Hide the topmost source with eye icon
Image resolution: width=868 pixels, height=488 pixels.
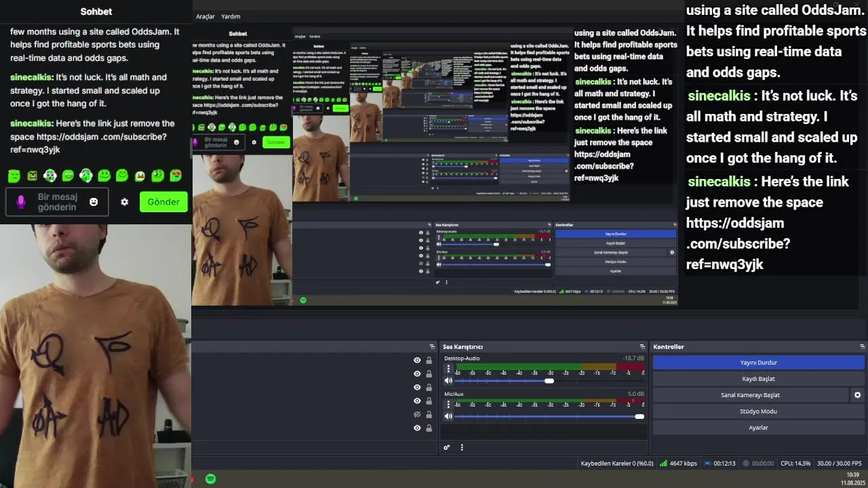(417, 361)
